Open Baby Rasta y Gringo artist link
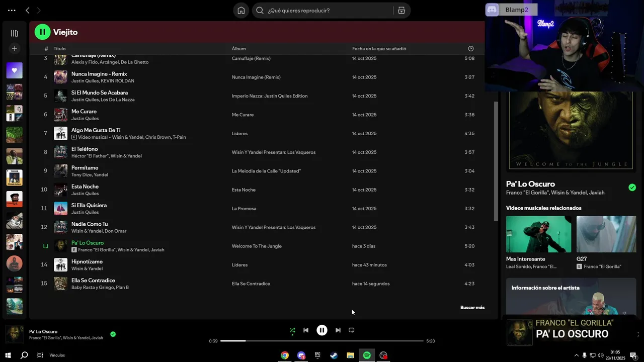 93,288
